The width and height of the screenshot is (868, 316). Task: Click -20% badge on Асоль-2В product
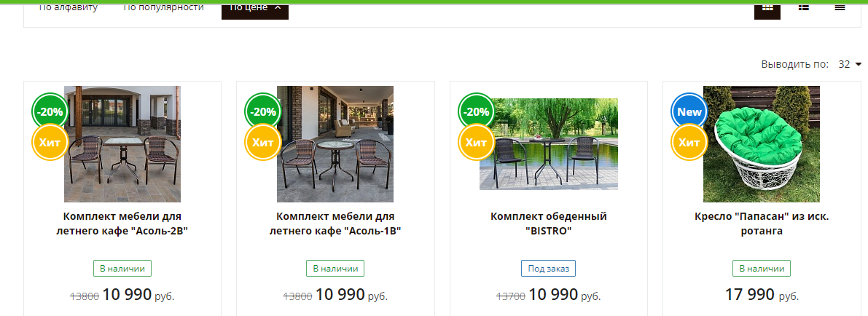(x=50, y=111)
